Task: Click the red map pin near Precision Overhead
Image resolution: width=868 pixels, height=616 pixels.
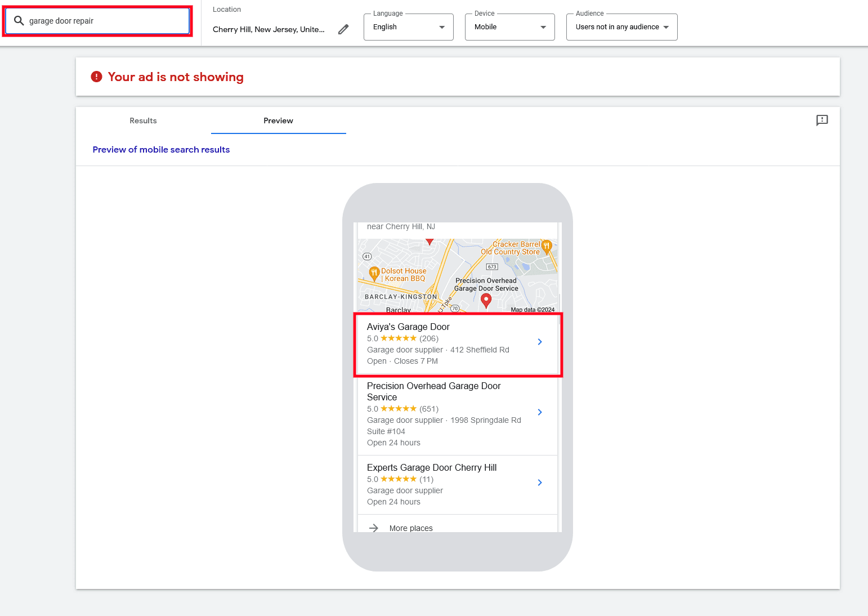Action: [x=486, y=301]
